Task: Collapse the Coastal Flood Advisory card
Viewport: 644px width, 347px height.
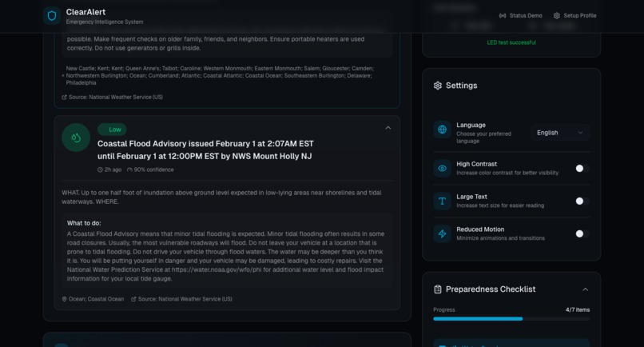Action: [x=388, y=128]
